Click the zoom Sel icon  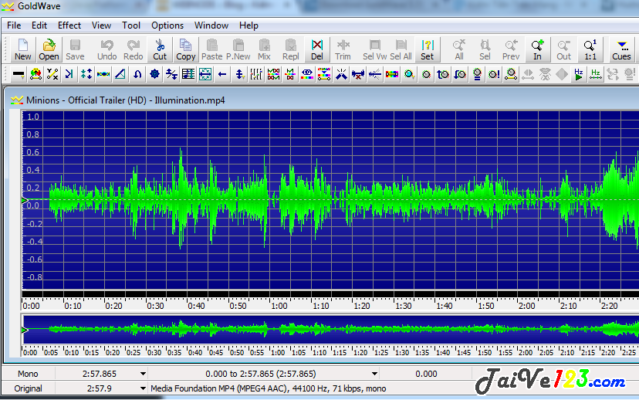(x=485, y=50)
